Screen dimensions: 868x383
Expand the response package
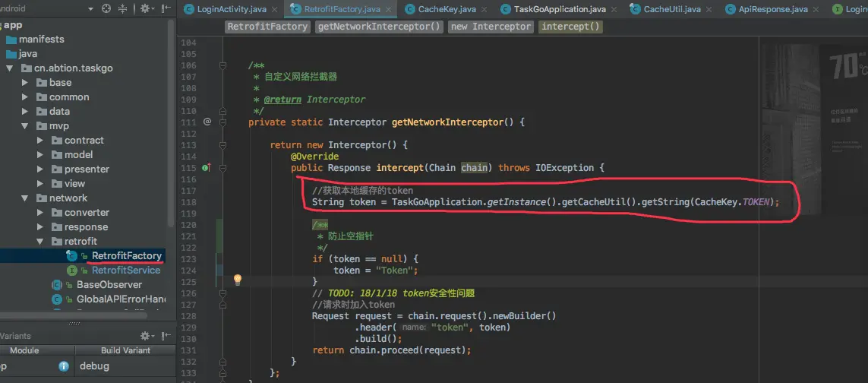(39, 226)
